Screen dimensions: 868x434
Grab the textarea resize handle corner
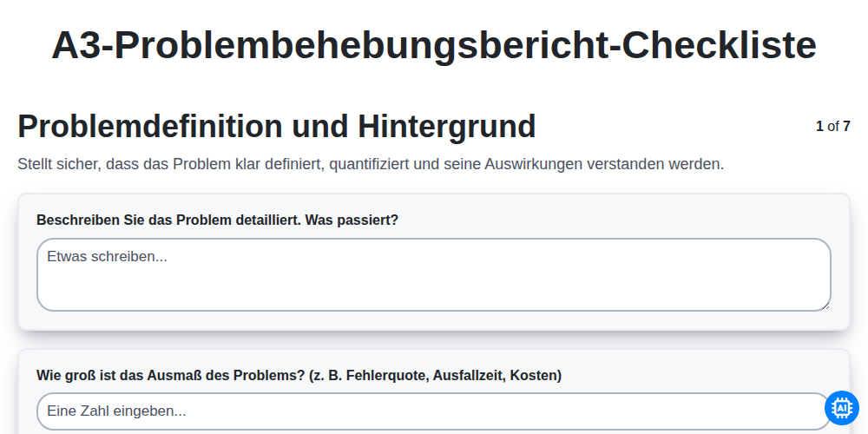coord(826,306)
